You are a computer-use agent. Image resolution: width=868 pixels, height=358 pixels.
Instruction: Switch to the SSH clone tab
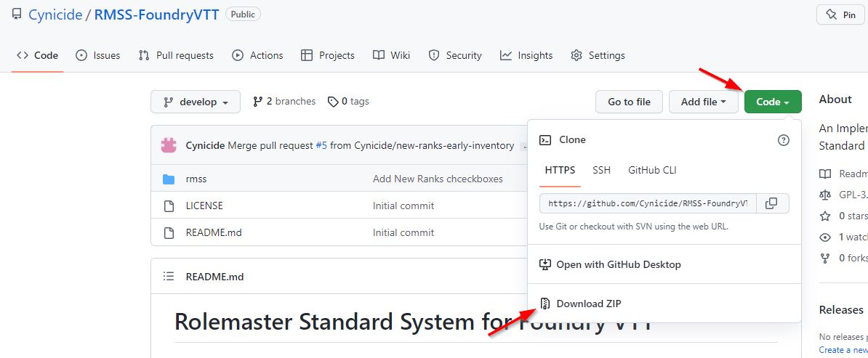pyautogui.click(x=601, y=170)
